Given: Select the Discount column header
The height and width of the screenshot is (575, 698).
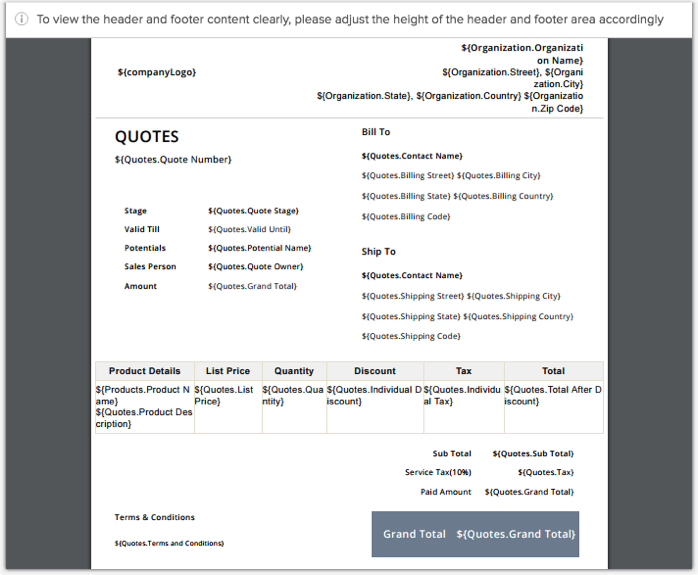Looking at the screenshot, I should 375,371.
